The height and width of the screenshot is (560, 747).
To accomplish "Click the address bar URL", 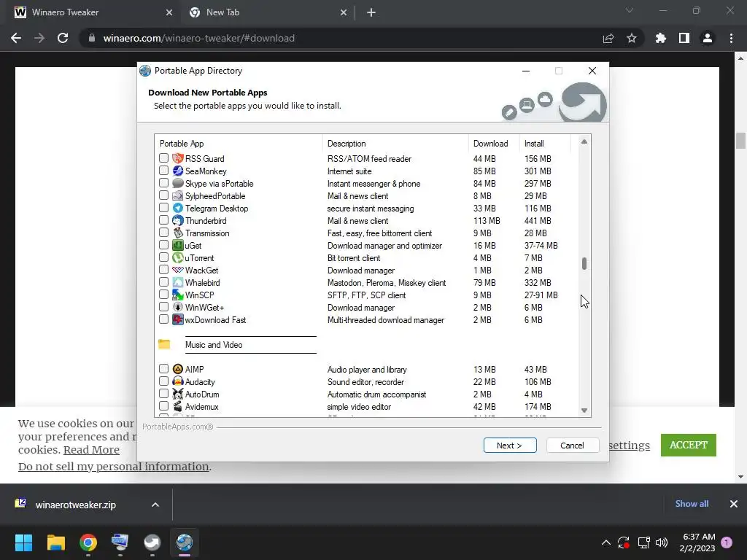I will 198,38.
